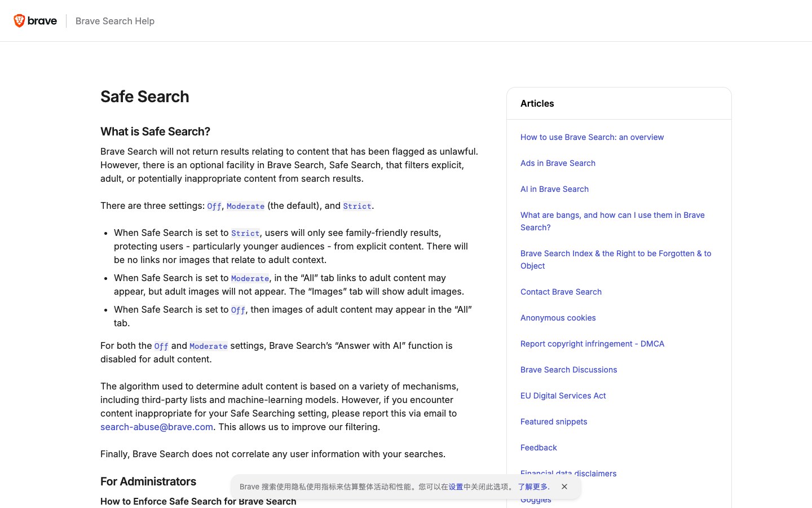
Task: Go to Brave Search Discussions
Action: [x=568, y=370]
